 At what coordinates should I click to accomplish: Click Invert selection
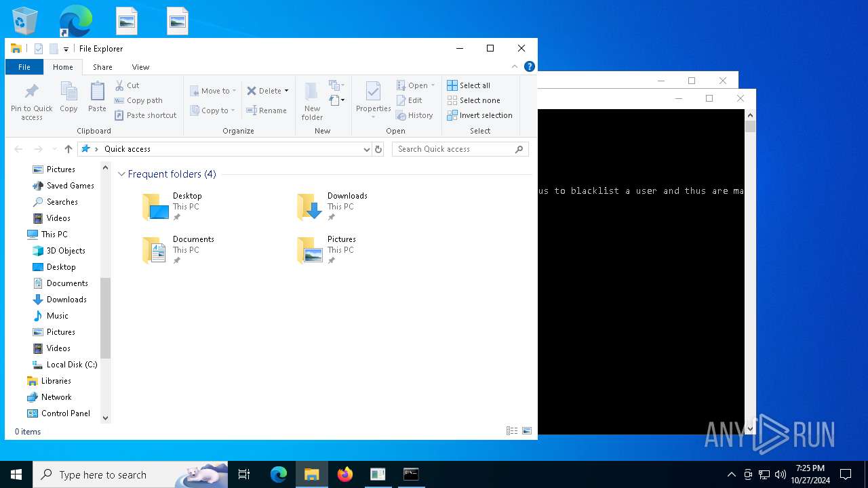[479, 115]
